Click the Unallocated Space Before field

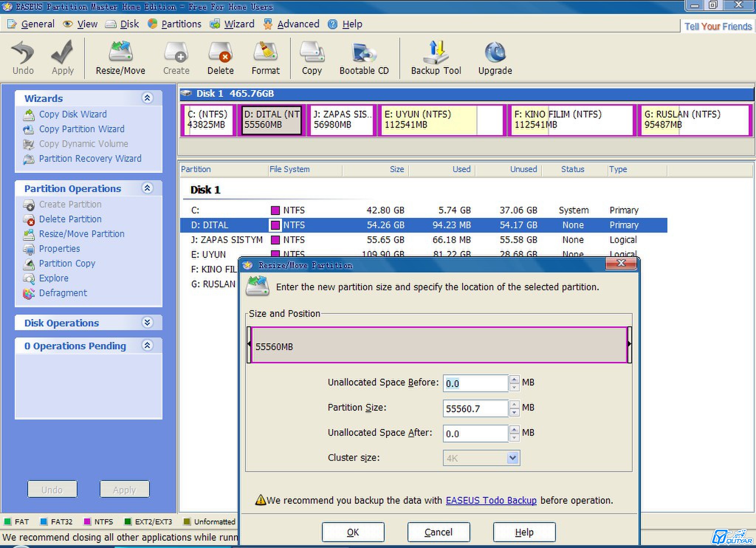pyautogui.click(x=475, y=383)
